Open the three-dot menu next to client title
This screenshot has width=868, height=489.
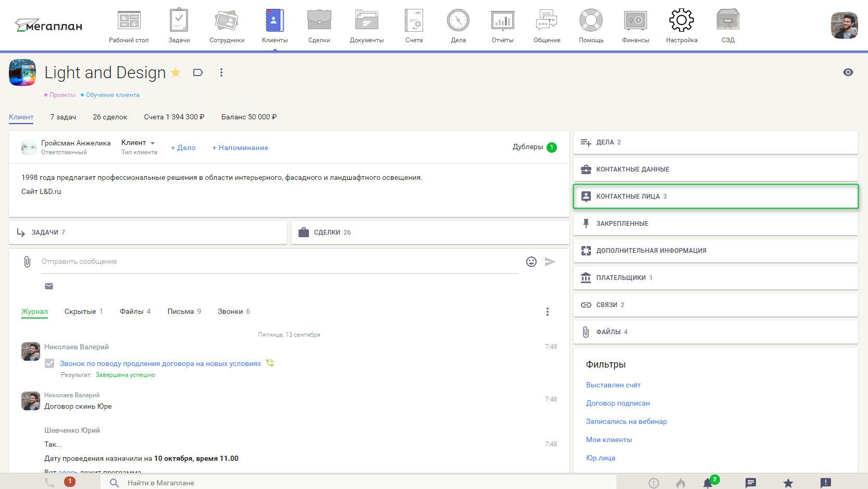click(x=221, y=72)
